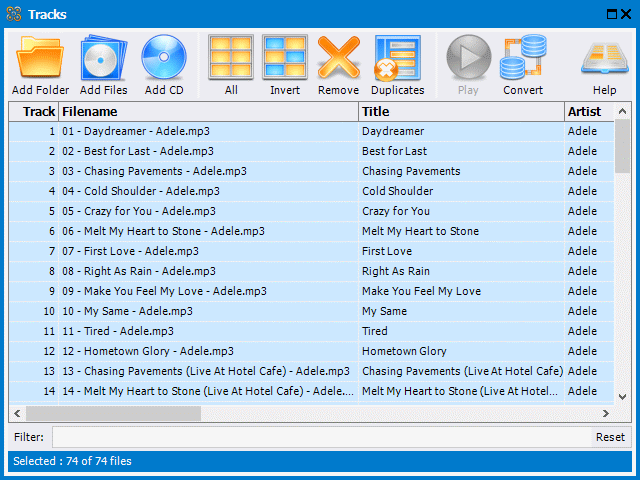Click the 'Daydreamer' title cell
The height and width of the screenshot is (480, 640).
[462, 131]
